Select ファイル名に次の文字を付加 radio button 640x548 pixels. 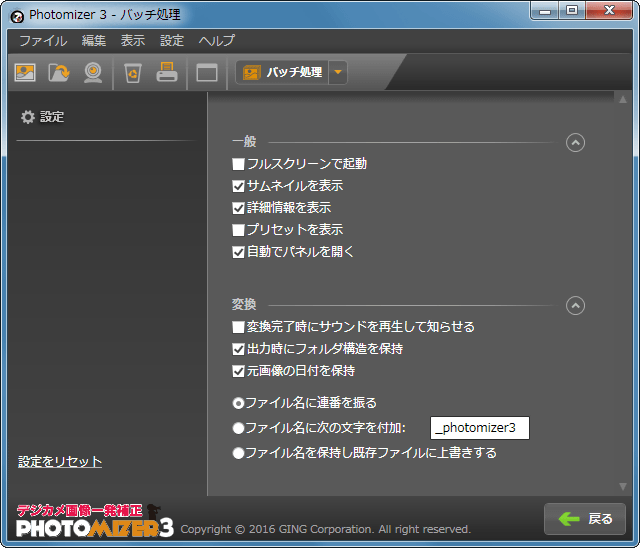pyautogui.click(x=238, y=428)
